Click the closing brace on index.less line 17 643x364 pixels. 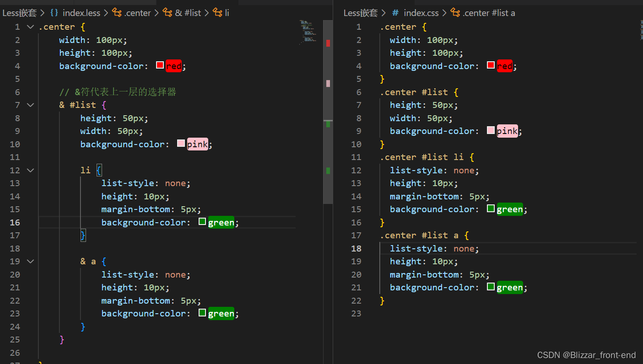[x=83, y=236]
